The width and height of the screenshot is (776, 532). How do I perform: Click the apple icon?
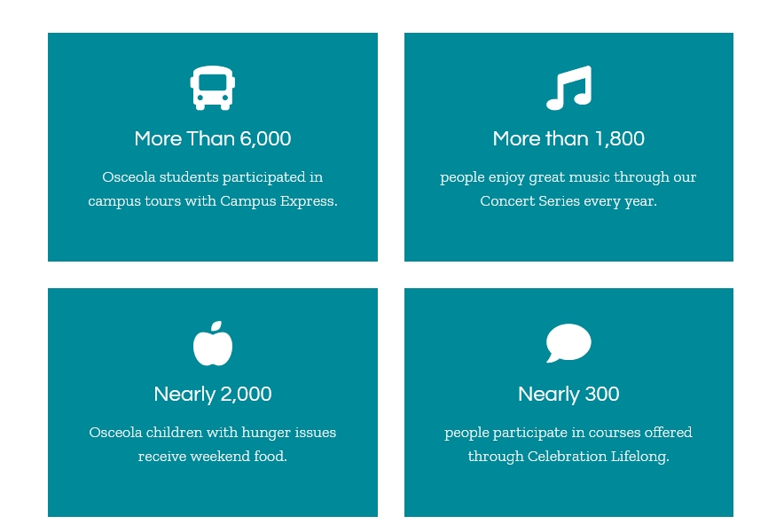[213, 344]
